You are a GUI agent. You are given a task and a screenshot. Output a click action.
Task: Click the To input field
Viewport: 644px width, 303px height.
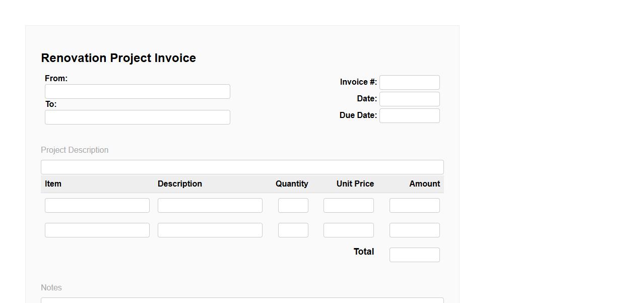137,117
